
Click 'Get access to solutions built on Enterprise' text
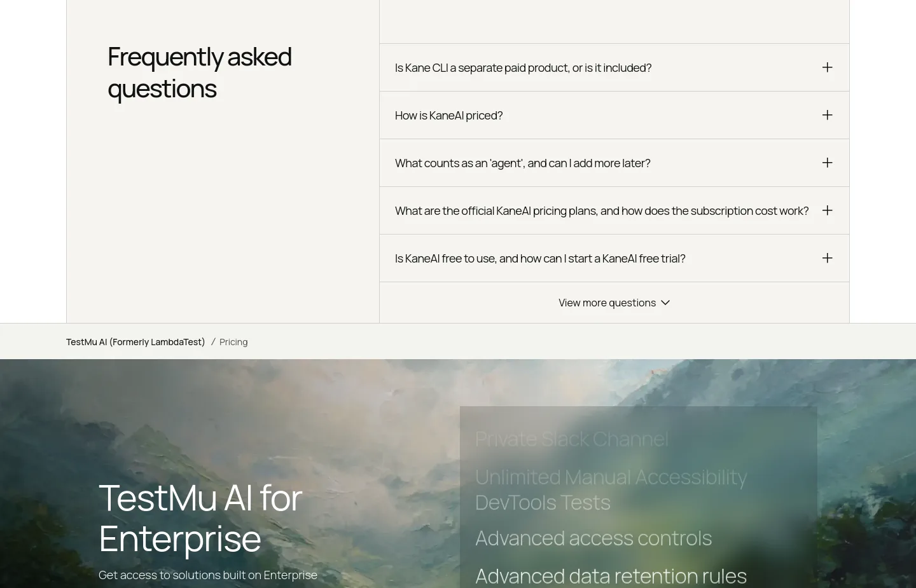coord(208,575)
